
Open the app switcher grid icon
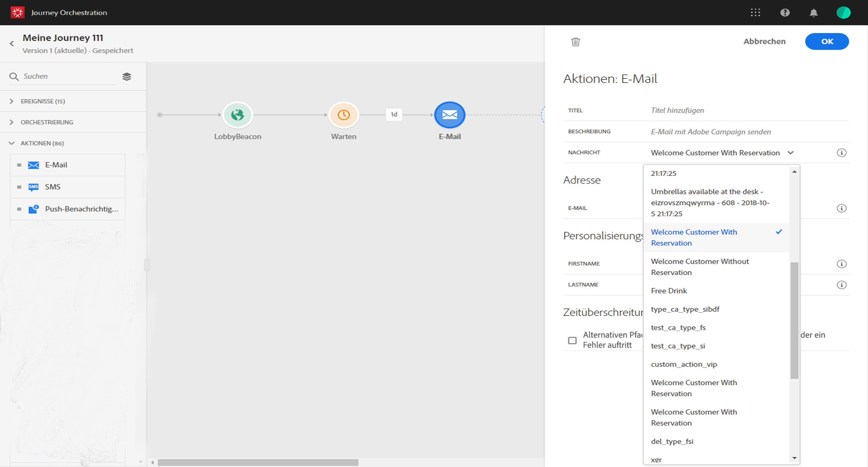(x=755, y=13)
